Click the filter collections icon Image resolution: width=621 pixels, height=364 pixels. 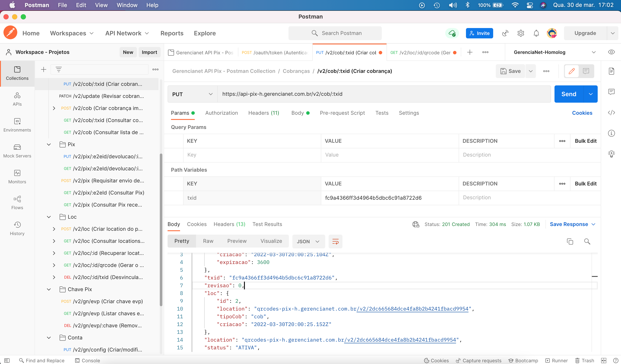(59, 69)
